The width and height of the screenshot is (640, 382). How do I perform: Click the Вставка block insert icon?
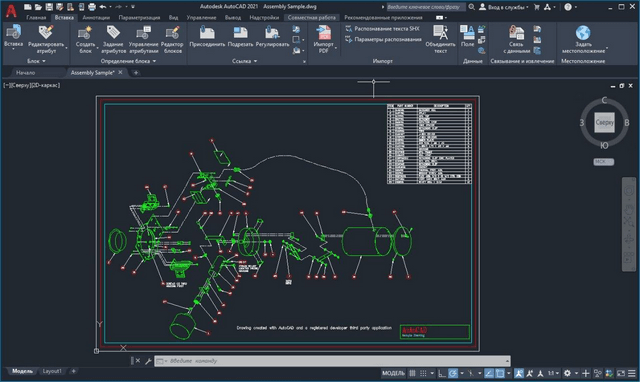pyautogui.click(x=13, y=32)
